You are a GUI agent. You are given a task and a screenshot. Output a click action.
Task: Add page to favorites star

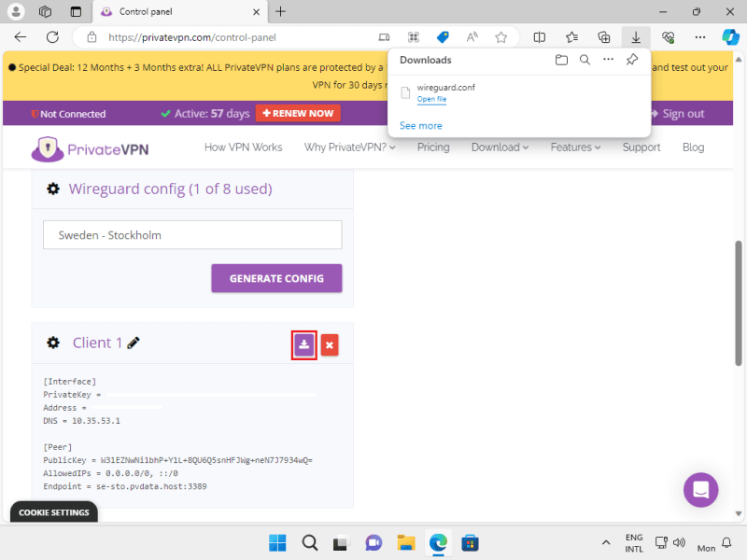coord(501,37)
